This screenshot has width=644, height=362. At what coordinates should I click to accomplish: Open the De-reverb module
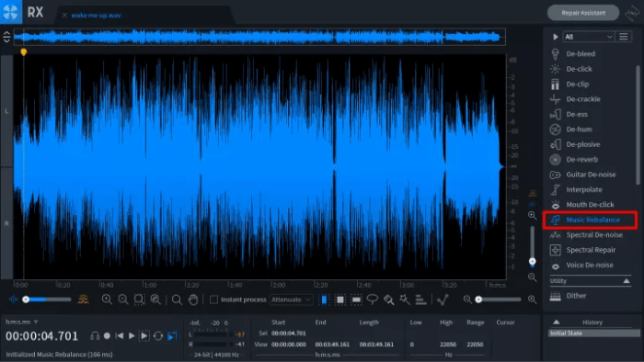point(581,160)
